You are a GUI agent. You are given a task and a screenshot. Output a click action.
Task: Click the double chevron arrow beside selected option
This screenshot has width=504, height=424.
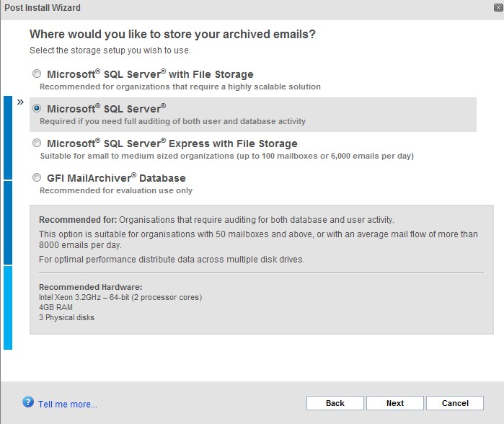[20, 102]
